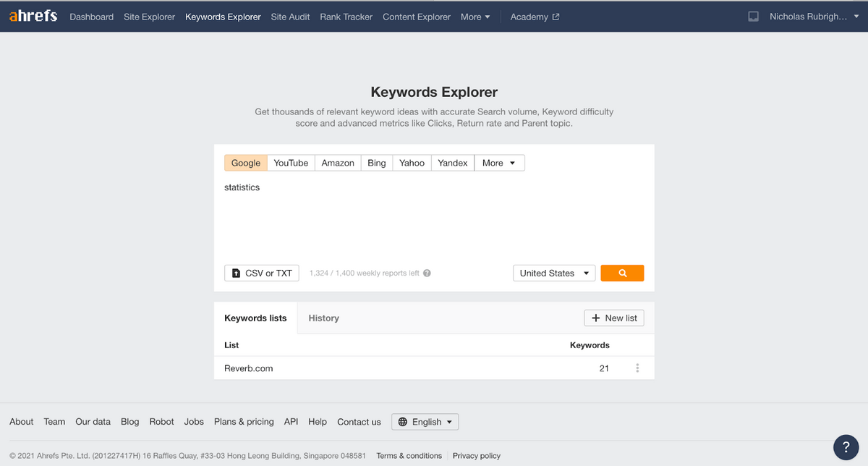
Task: Click the orange search magnifier button
Action: tap(622, 273)
